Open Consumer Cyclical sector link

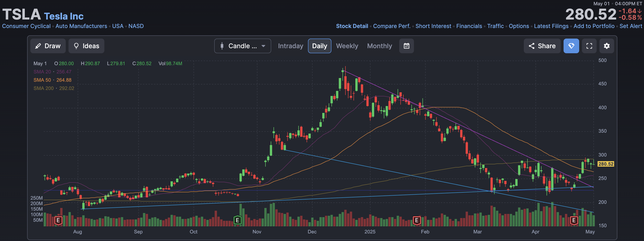click(x=26, y=26)
